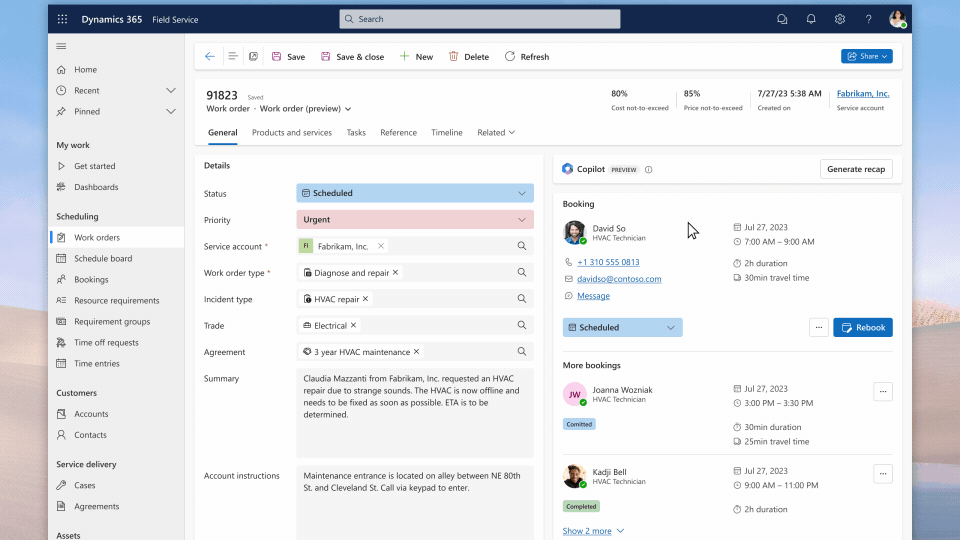
Task: Click the Rebook button
Action: coord(862,327)
